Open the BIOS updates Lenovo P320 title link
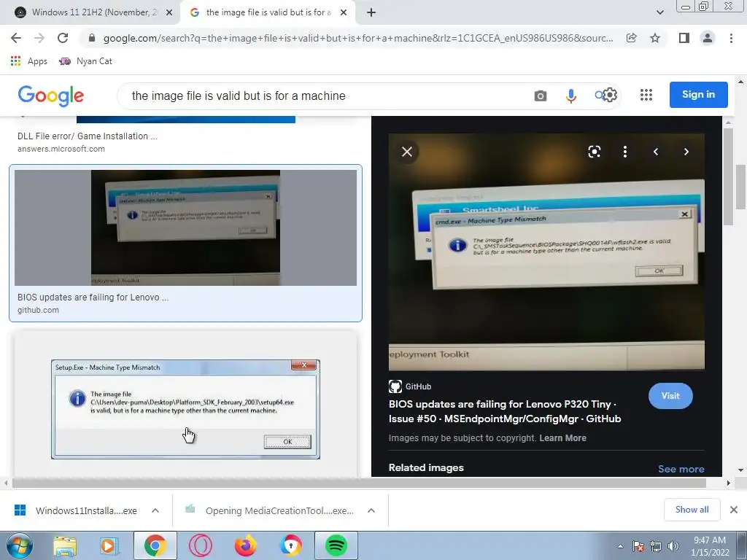Screen dimensions: 747x560 coord(505,411)
